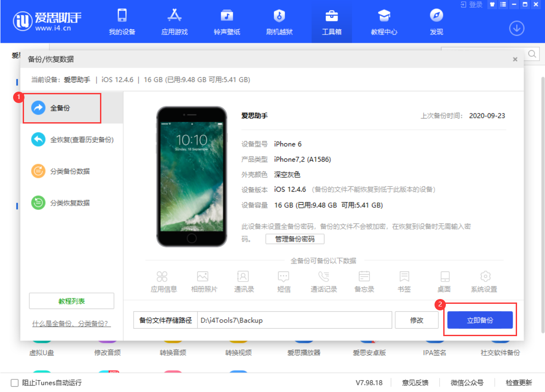Click the download circle icon top right
Viewport: 545px width, 392px height.
[517, 28]
